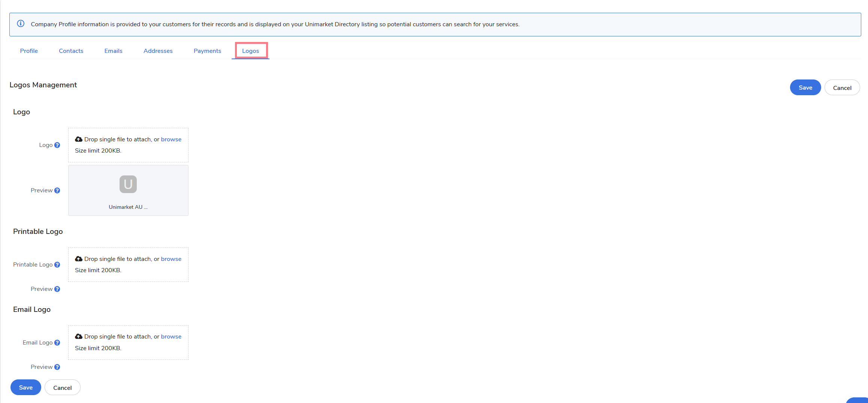This screenshot has width=868, height=403.
Task: Open the Payments tab
Action: (x=207, y=51)
